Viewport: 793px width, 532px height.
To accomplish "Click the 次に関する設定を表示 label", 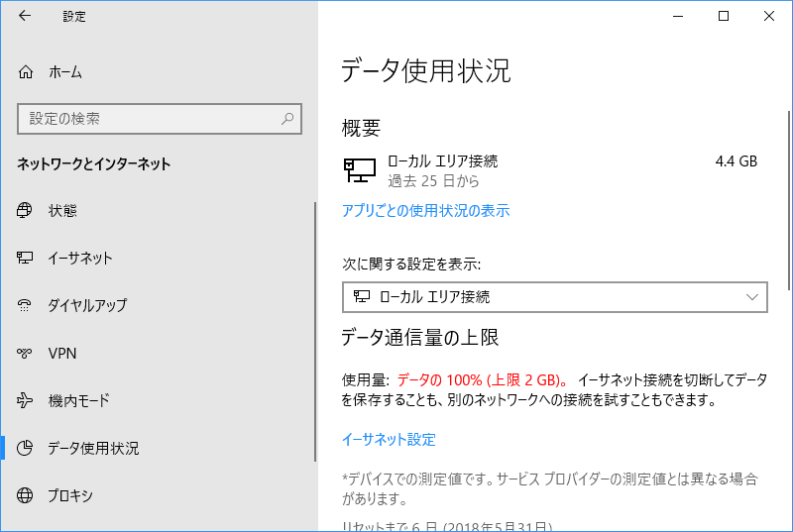I will (411, 264).
